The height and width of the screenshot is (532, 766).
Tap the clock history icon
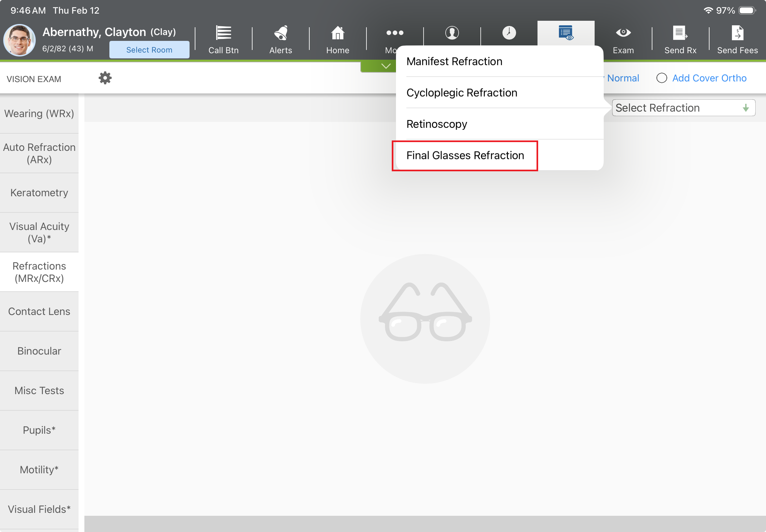point(509,33)
